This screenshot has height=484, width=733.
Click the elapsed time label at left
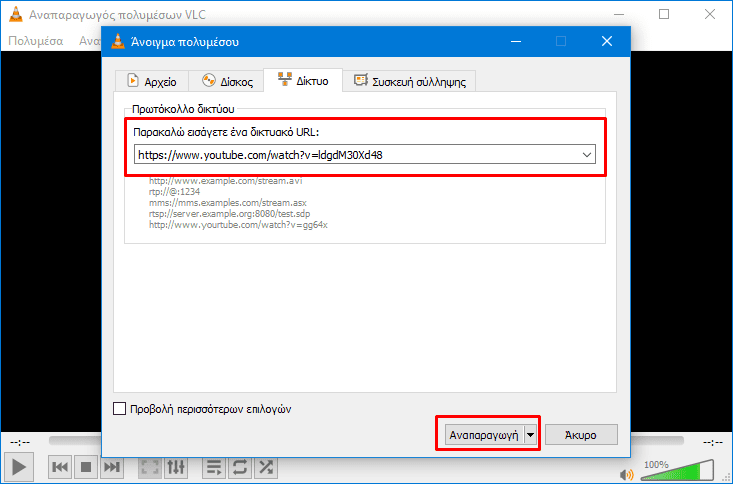[x=20, y=442]
